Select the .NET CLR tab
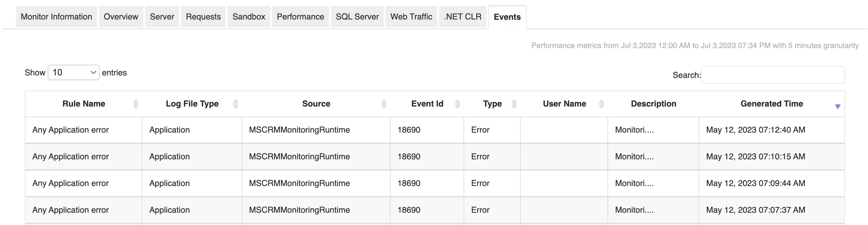 (x=462, y=17)
